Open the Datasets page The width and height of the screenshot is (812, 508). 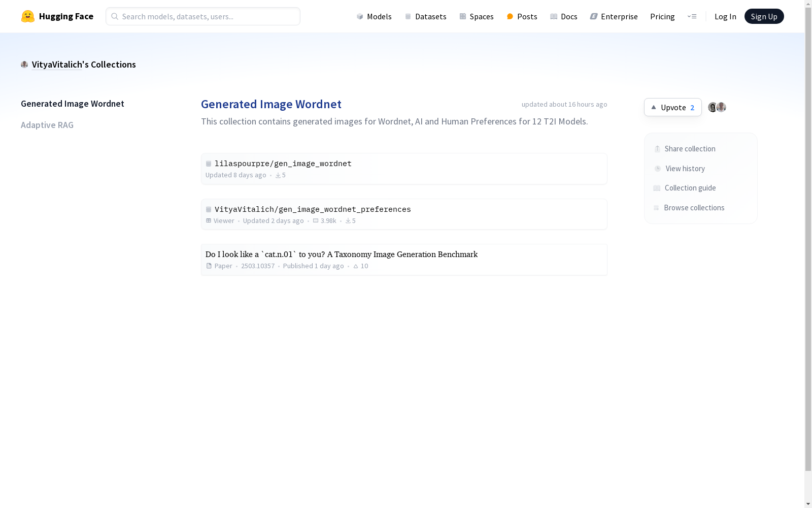click(426, 16)
